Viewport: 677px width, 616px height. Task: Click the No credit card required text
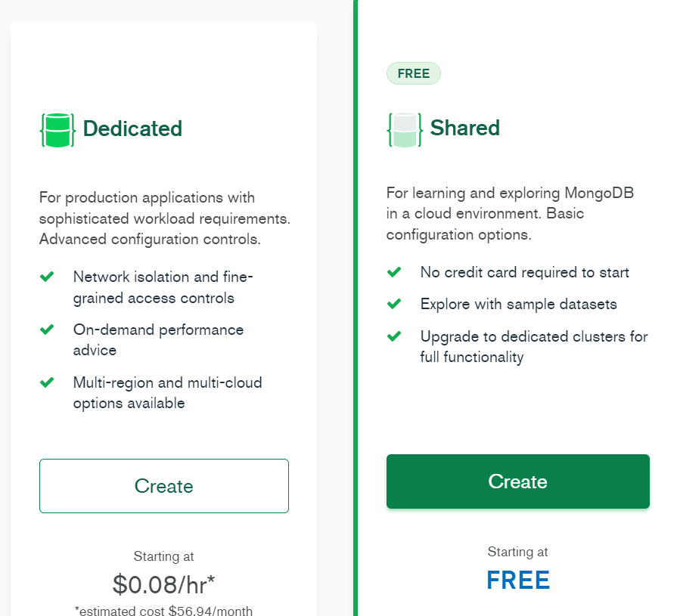point(524,272)
